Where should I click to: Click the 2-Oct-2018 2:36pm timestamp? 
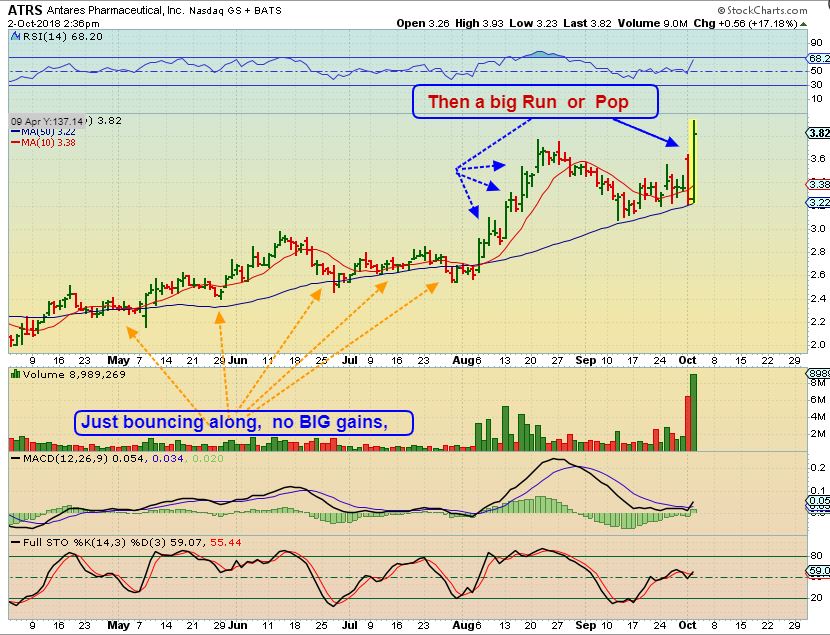pyautogui.click(x=53, y=24)
